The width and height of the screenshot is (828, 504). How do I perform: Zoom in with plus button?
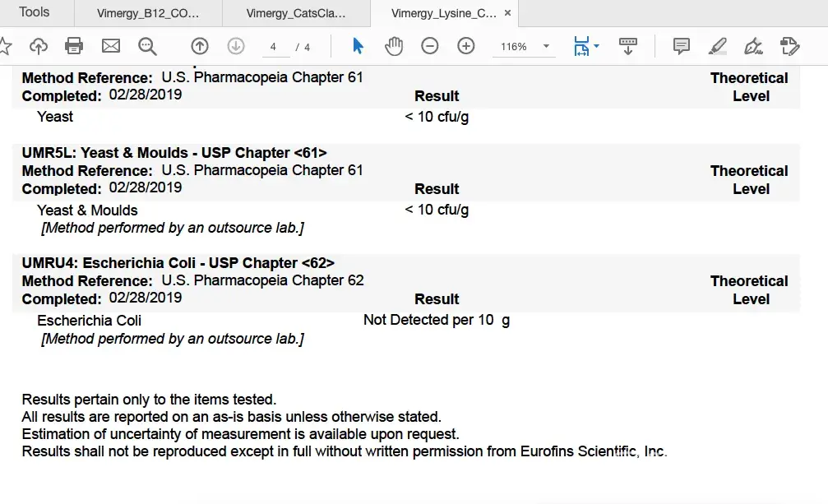[466, 46]
